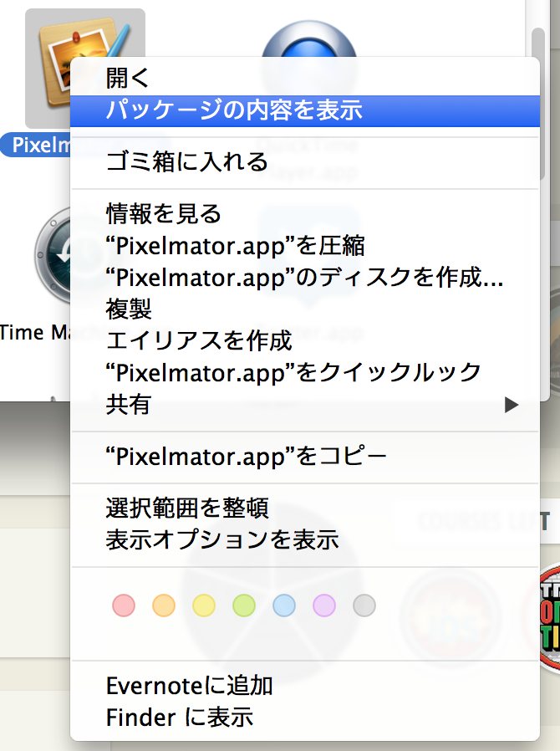Open 情報を見る for Pixelmator
The height and width of the screenshot is (751, 560).
(305, 213)
